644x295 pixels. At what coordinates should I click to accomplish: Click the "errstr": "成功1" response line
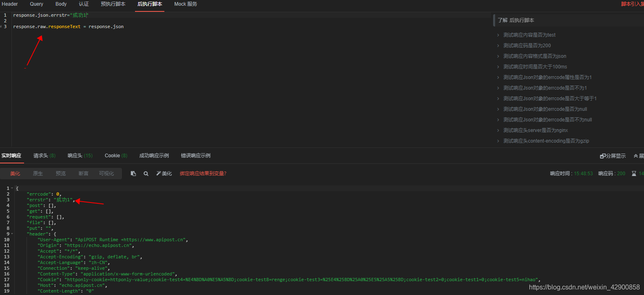pyautogui.click(x=51, y=200)
